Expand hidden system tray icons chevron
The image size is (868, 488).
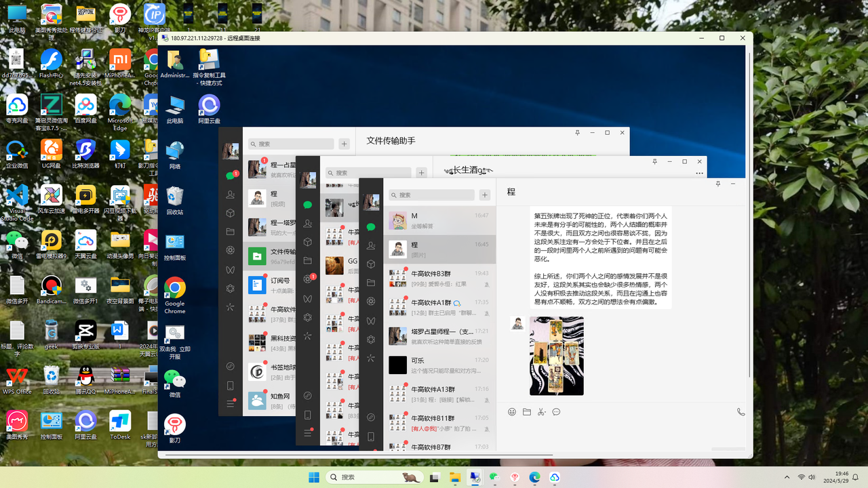[787, 477]
